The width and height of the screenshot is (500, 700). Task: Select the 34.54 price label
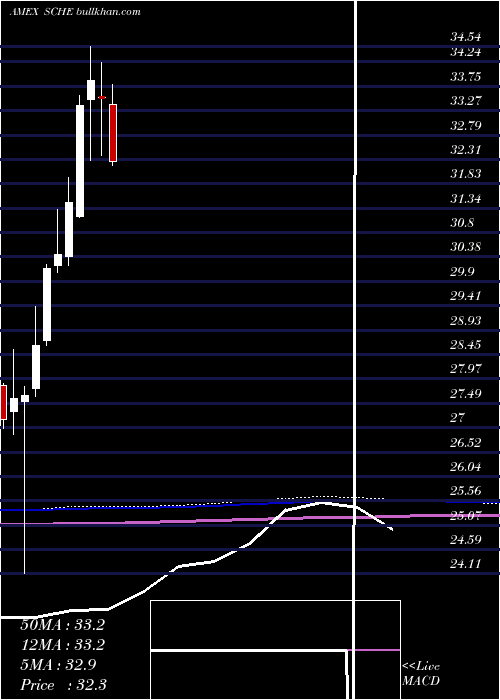pyautogui.click(x=466, y=37)
